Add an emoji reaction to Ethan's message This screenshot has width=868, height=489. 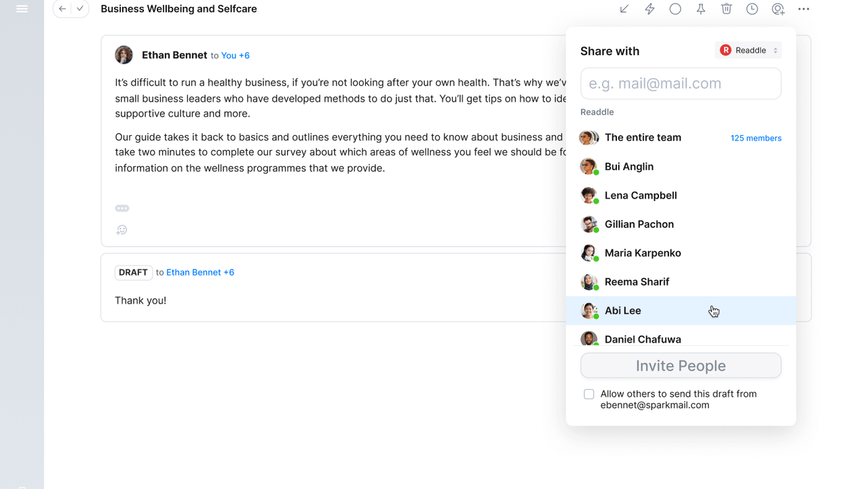click(x=121, y=230)
